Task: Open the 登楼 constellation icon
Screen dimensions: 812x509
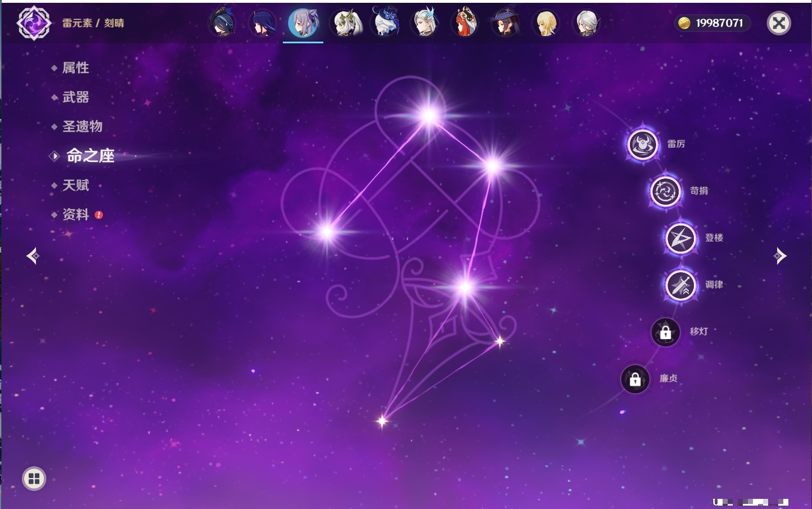Action: [x=680, y=238]
